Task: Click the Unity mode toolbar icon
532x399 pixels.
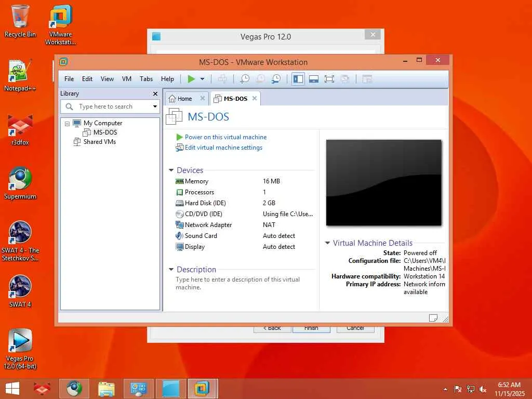Action: [345, 79]
